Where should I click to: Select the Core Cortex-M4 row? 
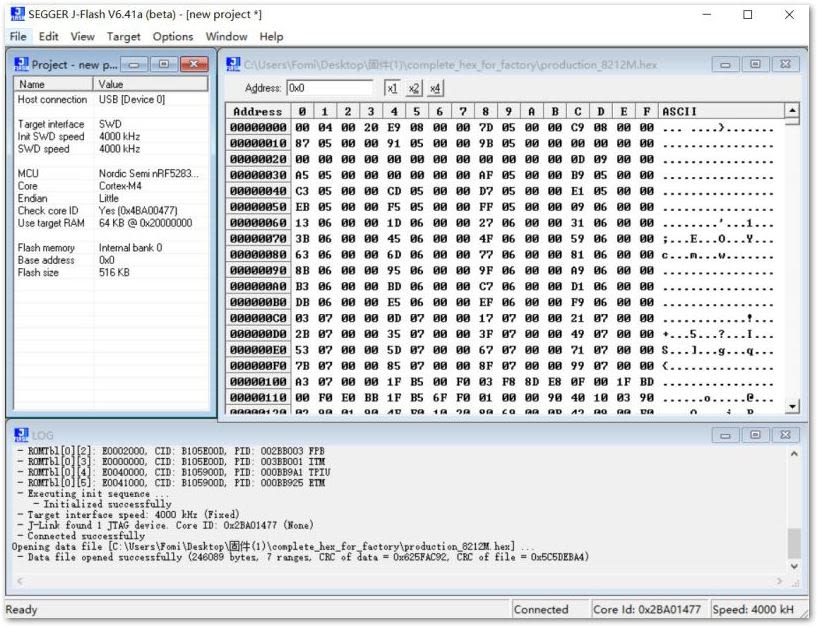[x=111, y=186]
